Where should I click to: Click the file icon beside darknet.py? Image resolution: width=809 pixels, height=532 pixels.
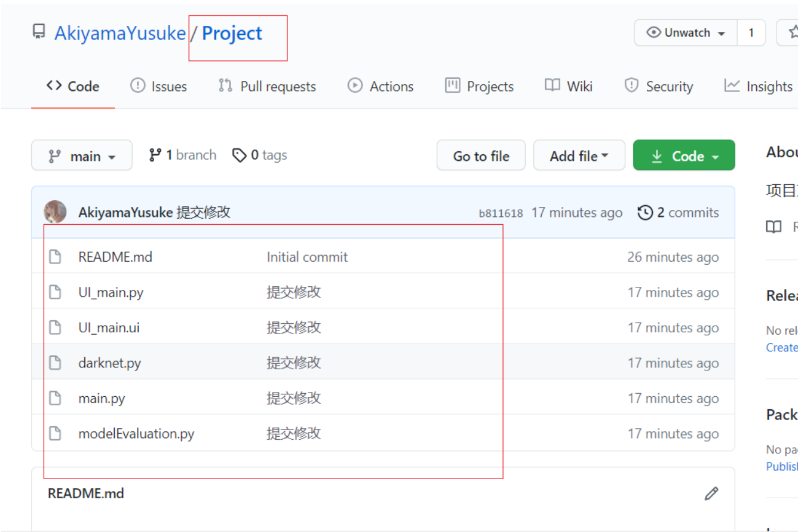pos(55,362)
